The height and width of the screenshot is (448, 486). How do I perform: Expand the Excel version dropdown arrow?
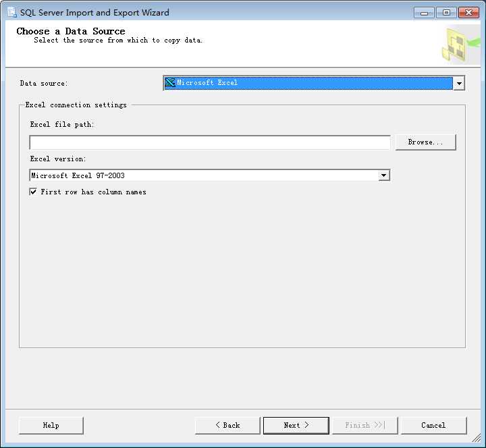point(383,175)
